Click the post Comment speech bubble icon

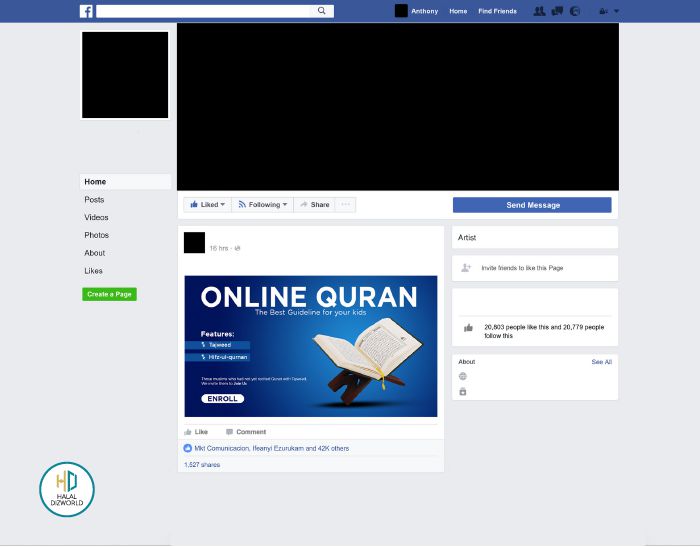[229, 432]
